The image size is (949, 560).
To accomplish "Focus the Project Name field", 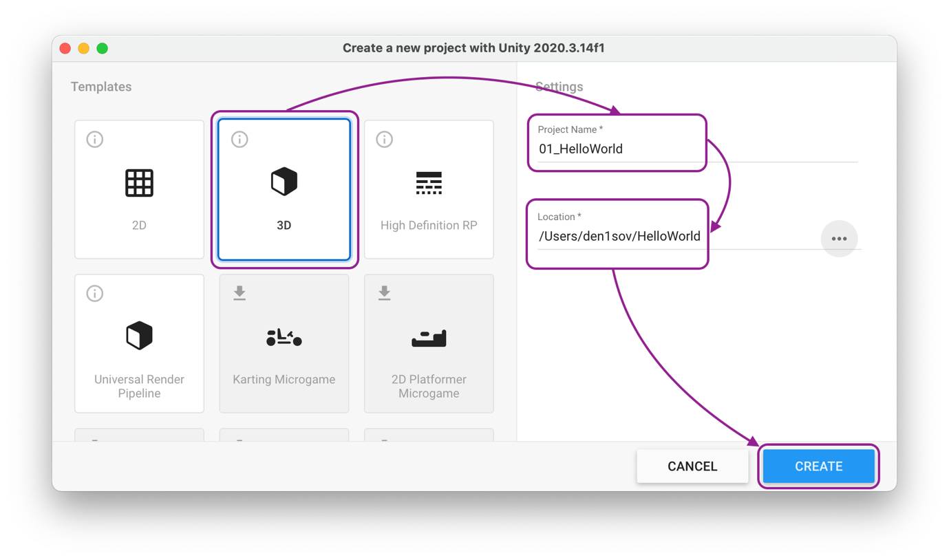I will [x=697, y=149].
